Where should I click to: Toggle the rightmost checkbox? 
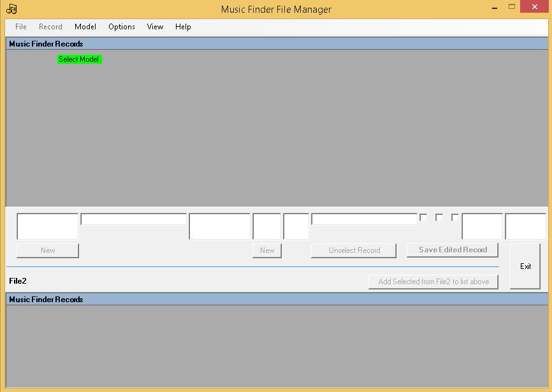pyautogui.click(x=454, y=217)
